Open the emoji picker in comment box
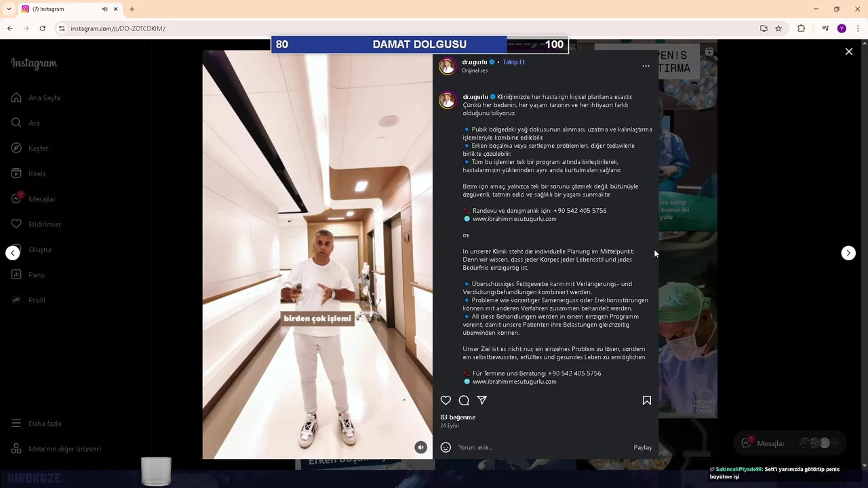 coord(446,447)
